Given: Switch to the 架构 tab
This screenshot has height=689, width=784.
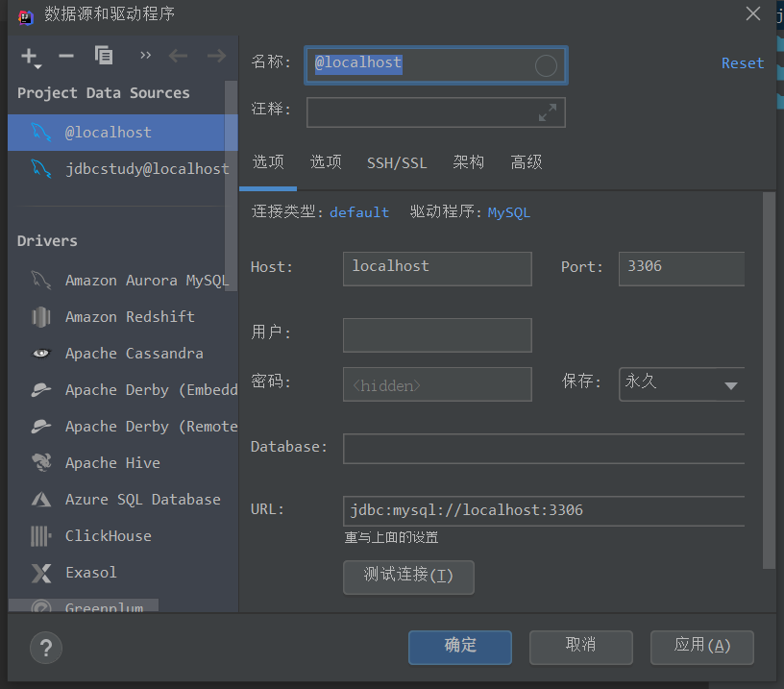Looking at the screenshot, I should coord(468,162).
